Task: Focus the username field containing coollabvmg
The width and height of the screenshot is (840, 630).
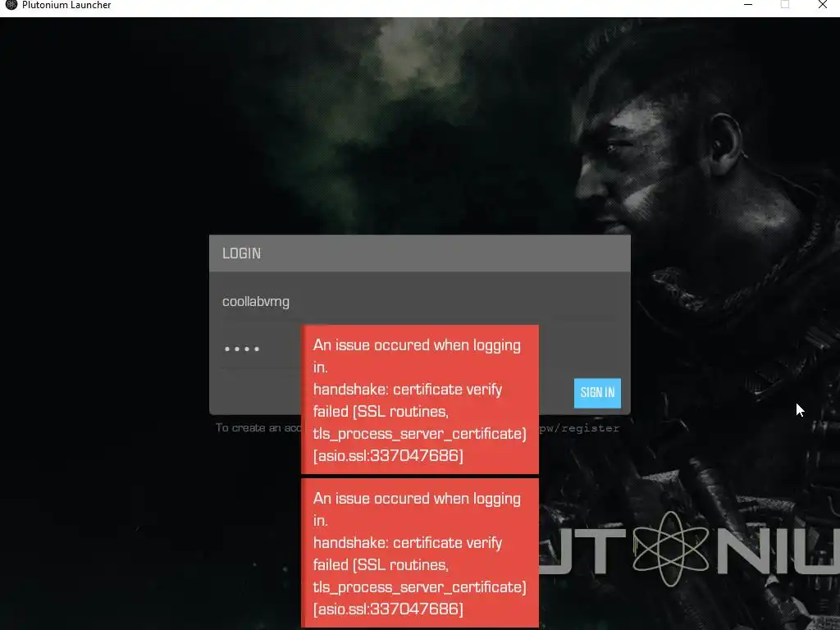Action: tap(419, 302)
